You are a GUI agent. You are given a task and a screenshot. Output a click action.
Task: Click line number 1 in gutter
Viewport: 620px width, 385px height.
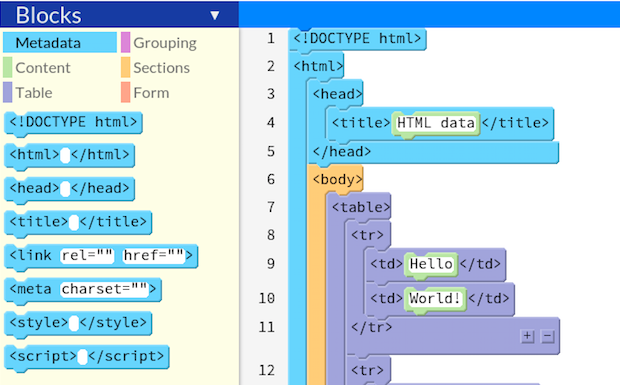pos(271,39)
